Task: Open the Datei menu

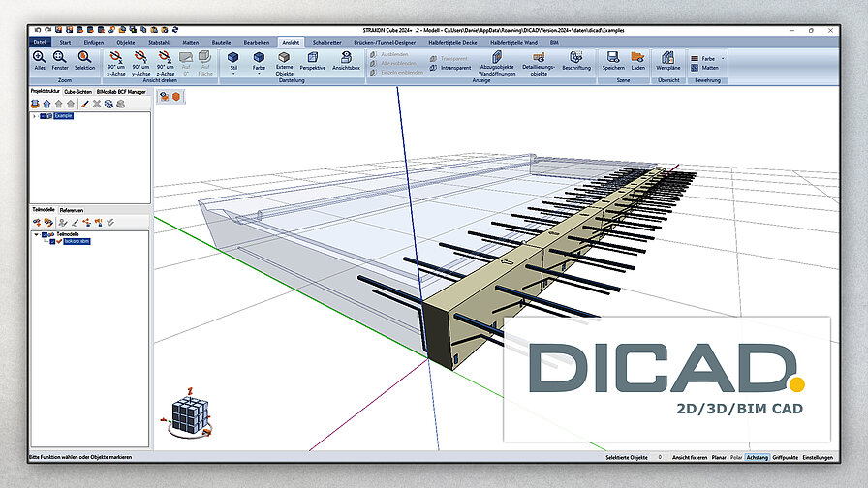Action: click(40, 42)
